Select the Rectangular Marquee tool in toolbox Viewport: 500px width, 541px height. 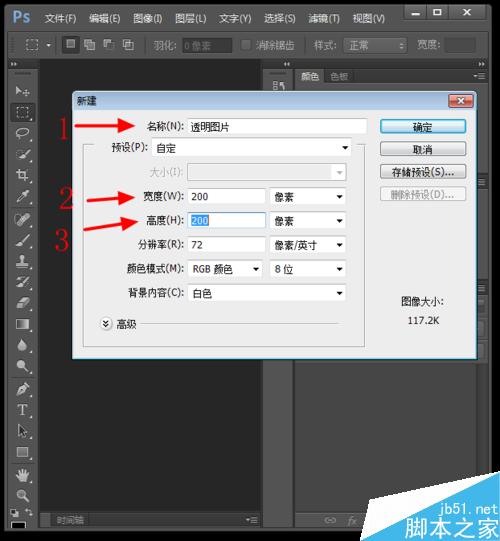tap(22, 112)
